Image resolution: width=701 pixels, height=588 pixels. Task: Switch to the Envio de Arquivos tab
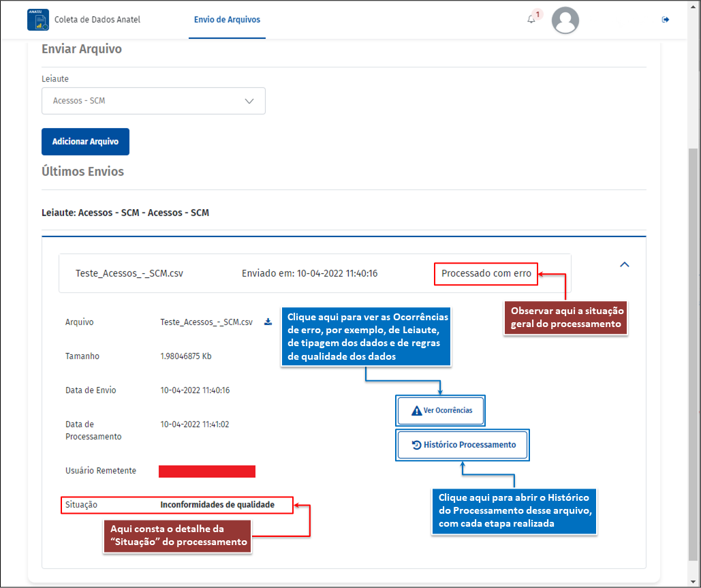[227, 20]
